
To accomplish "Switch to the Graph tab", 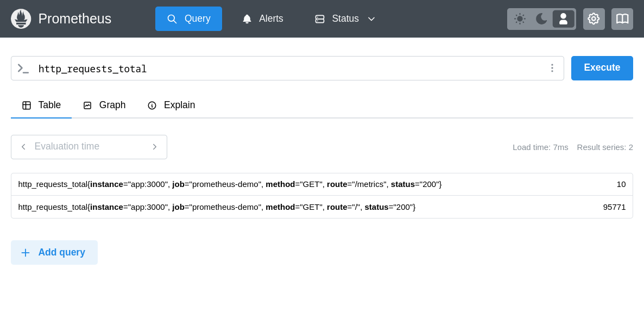I will pyautogui.click(x=104, y=105).
